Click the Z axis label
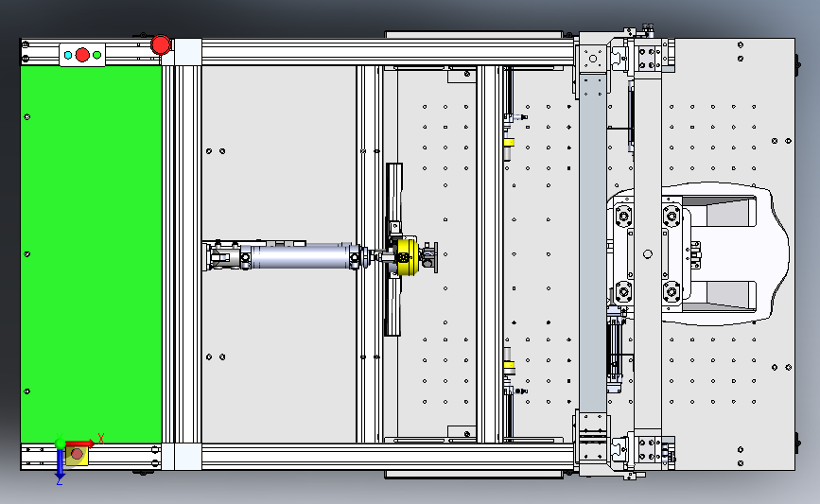 [59, 481]
